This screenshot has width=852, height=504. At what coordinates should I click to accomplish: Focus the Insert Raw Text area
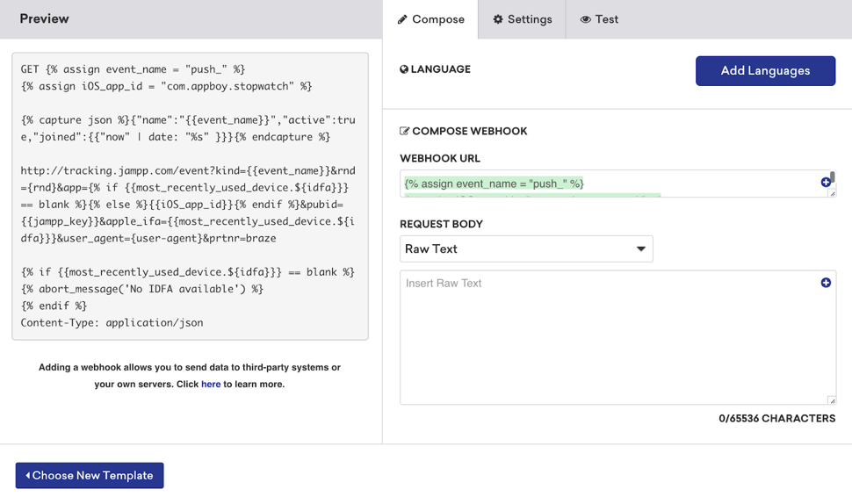click(x=617, y=337)
